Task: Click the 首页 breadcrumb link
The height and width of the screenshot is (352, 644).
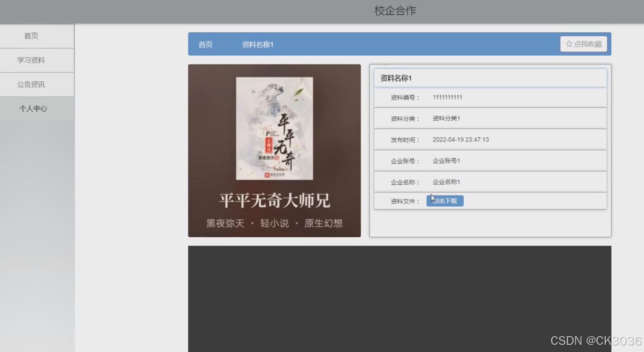Action: pos(205,44)
